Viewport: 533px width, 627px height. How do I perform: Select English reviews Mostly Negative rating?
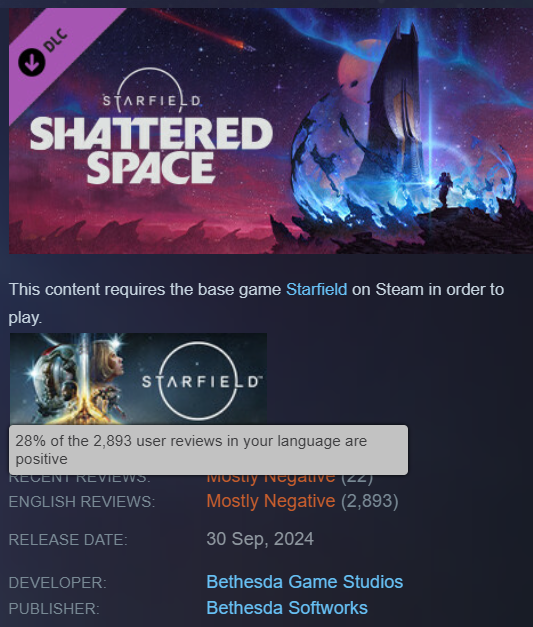tap(271, 501)
